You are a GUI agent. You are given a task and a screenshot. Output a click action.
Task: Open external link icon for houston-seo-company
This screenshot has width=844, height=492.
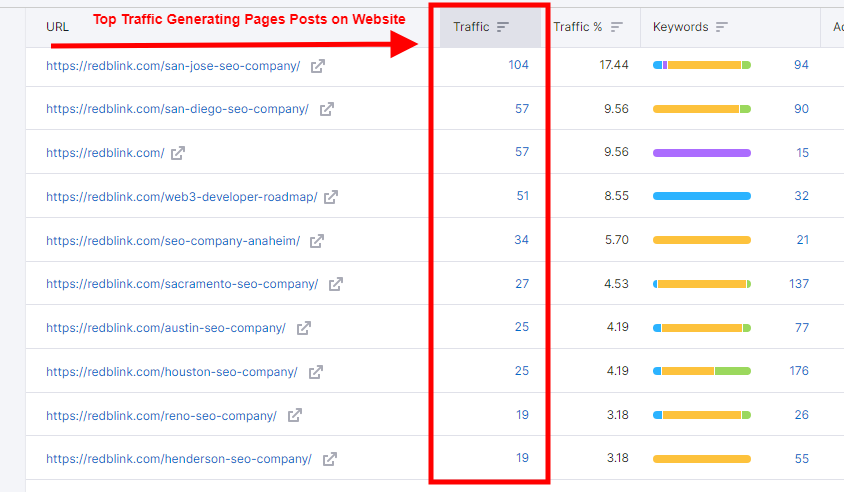[315, 372]
